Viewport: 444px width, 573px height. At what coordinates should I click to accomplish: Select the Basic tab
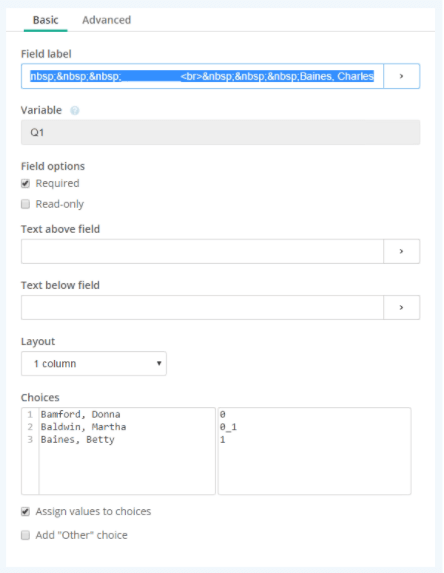click(45, 20)
